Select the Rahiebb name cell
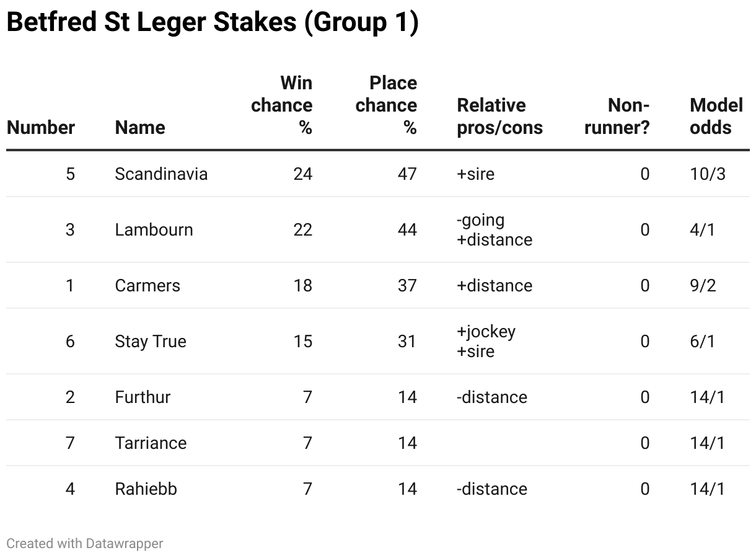 click(146, 489)
